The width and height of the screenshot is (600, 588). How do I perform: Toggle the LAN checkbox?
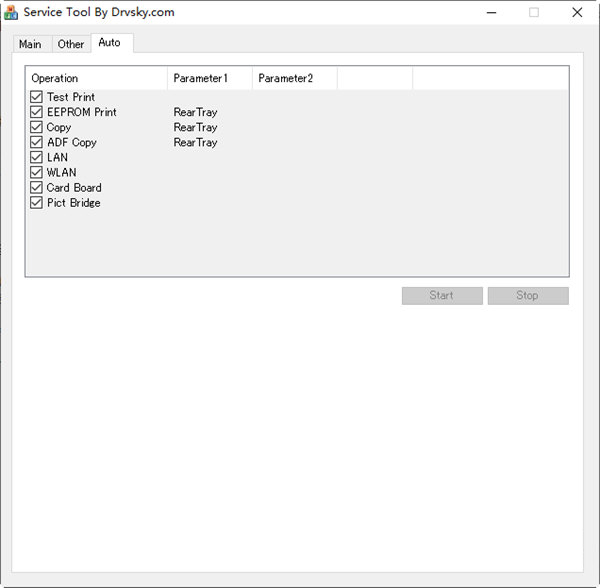tap(37, 157)
